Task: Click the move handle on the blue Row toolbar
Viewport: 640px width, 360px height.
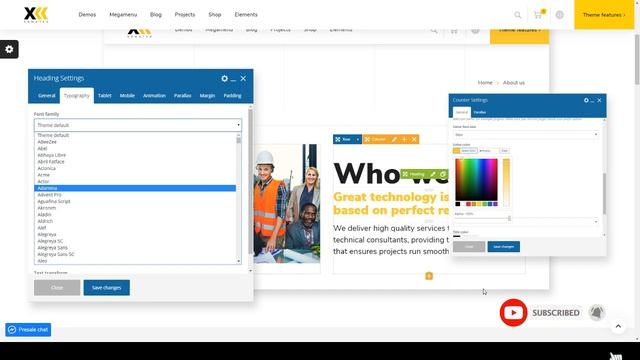Action: (x=338, y=140)
